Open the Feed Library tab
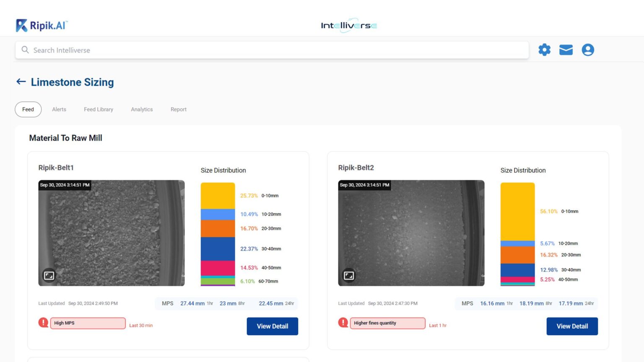 point(99,109)
